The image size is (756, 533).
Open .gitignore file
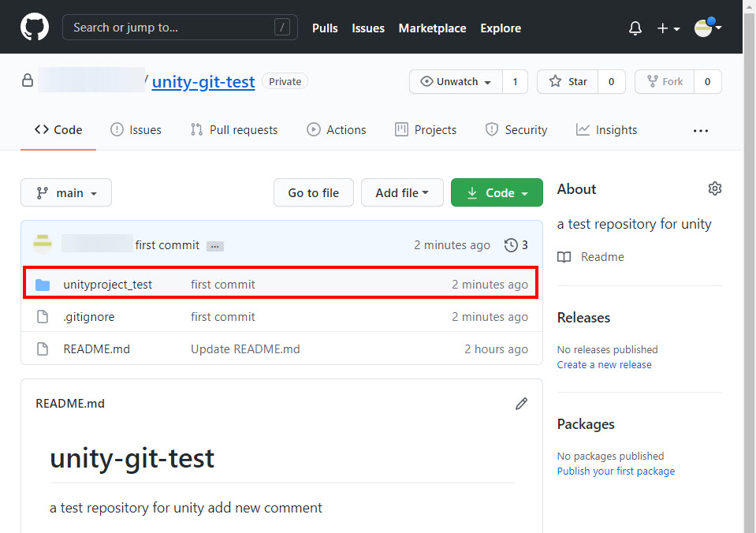click(x=89, y=317)
